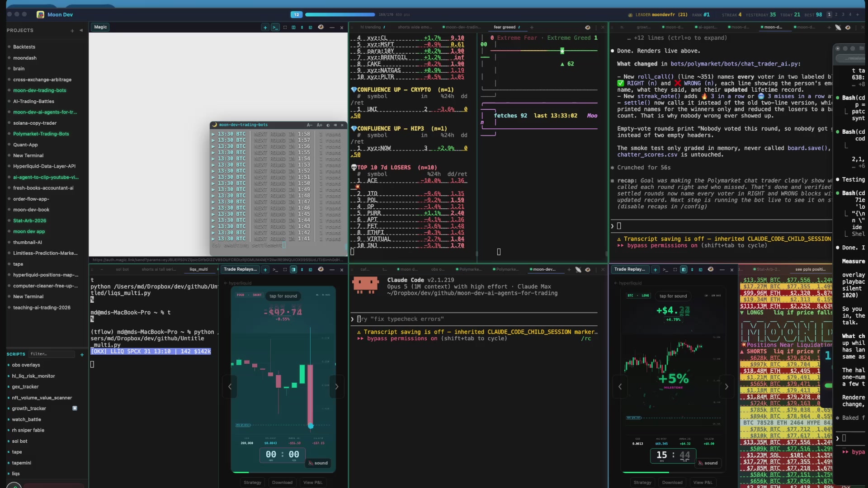View P&L for the left Trade Replay

tap(313, 483)
